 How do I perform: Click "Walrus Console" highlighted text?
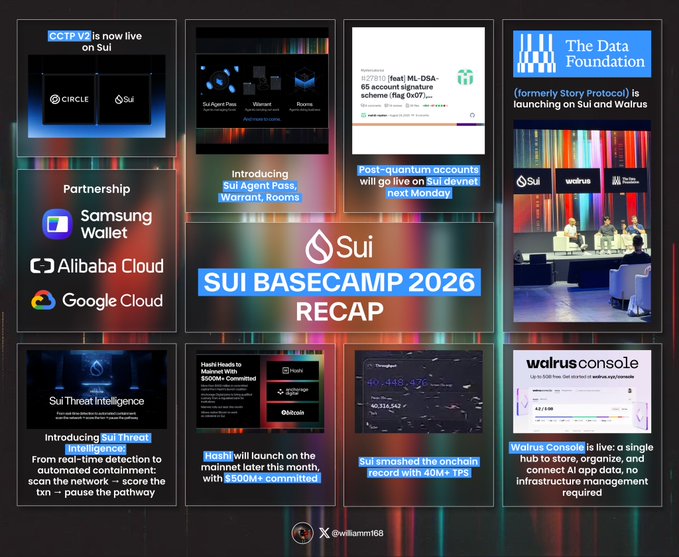[547, 447]
